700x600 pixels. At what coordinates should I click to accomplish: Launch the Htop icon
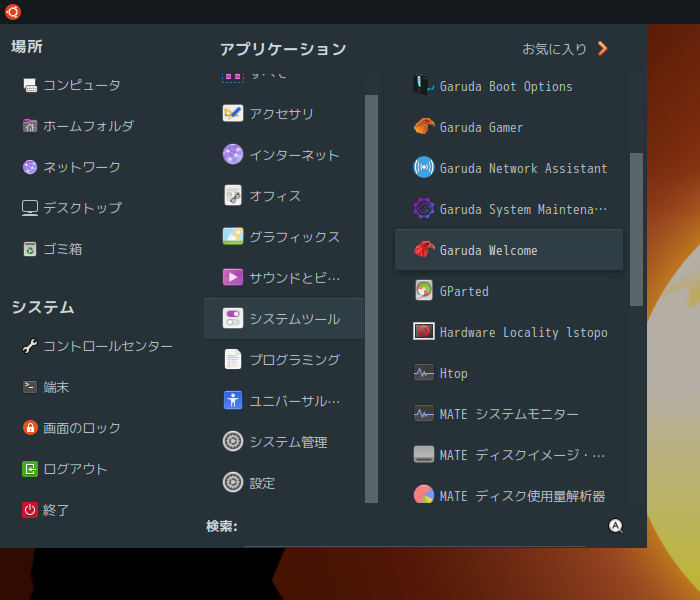click(x=424, y=372)
